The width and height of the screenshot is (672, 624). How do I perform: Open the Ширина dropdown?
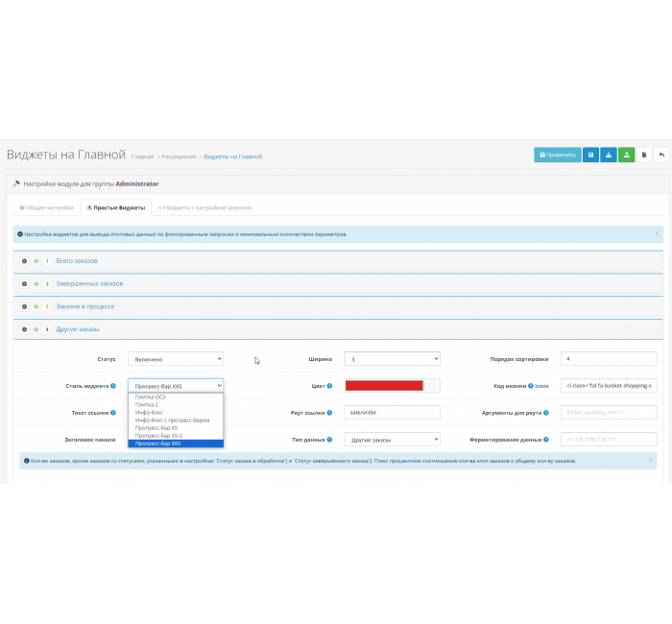tap(392, 359)
